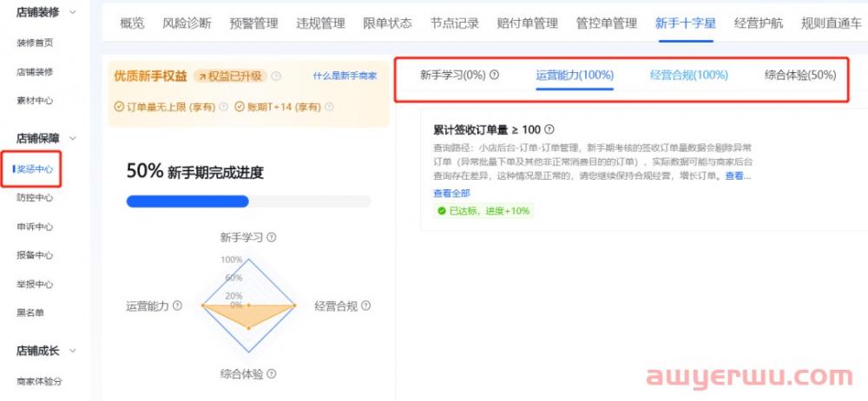
Task: Collapse the 店铺保障 sidebar section
Action: [x=72, y=138]
